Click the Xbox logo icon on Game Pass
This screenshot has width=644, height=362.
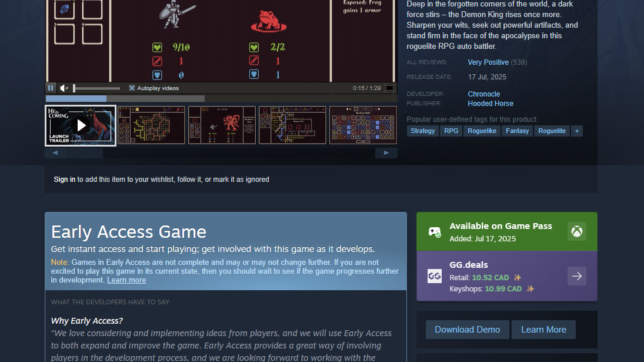pyautogui.click(x=576, y=232)
